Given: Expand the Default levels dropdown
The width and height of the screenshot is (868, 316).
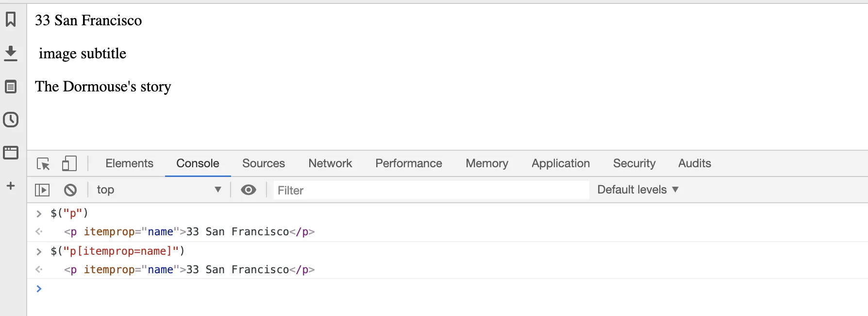Looking at the screenshot, I should (637, 190).
